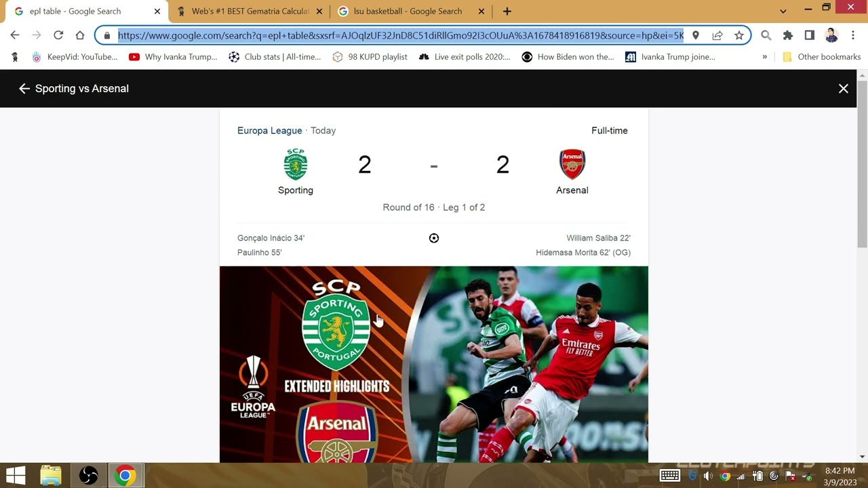Viewport: 868px width, 488px height.
Task: Open the taskbar clock showing 8:42 PM
Action: [840, 476]
